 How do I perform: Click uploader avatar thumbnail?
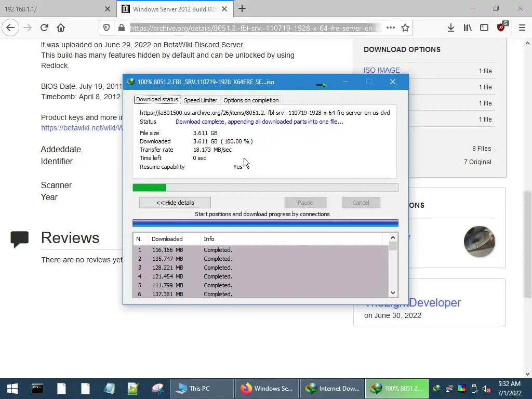(479, 242)
